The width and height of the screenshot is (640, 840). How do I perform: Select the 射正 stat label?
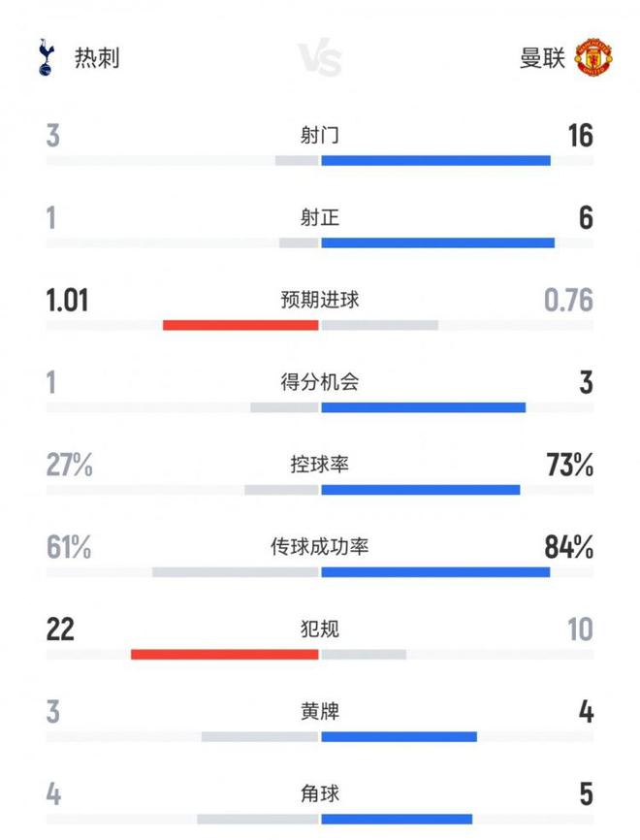320,218
